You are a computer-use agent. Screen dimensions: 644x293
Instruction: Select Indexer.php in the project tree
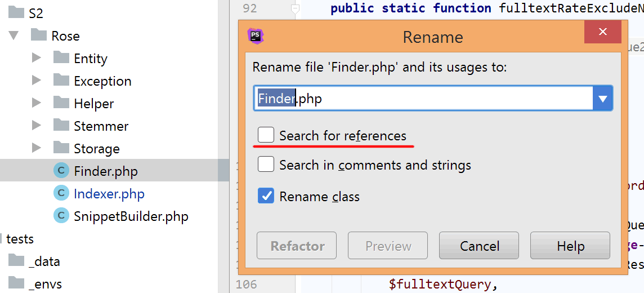coord(109,193)
